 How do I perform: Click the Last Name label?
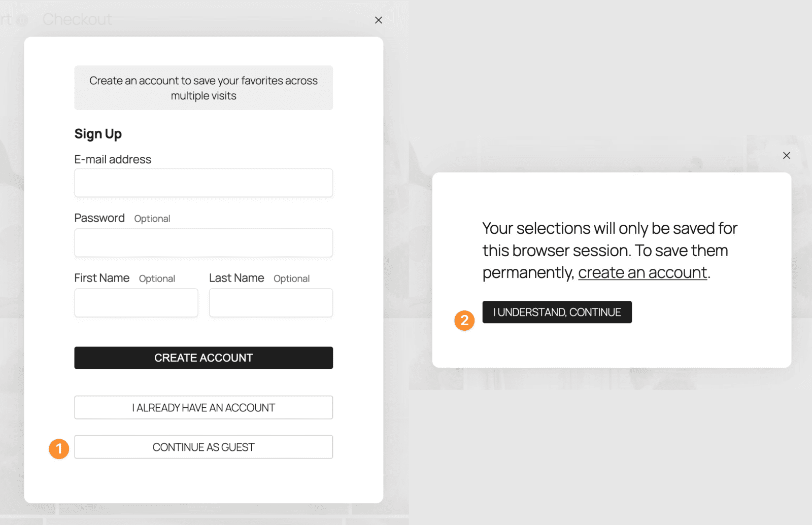pos(236,278)
